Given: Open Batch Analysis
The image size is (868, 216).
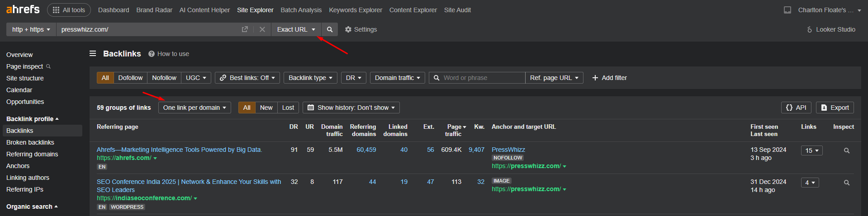Looking at the screenshot, I should click(x=301, y=10).
